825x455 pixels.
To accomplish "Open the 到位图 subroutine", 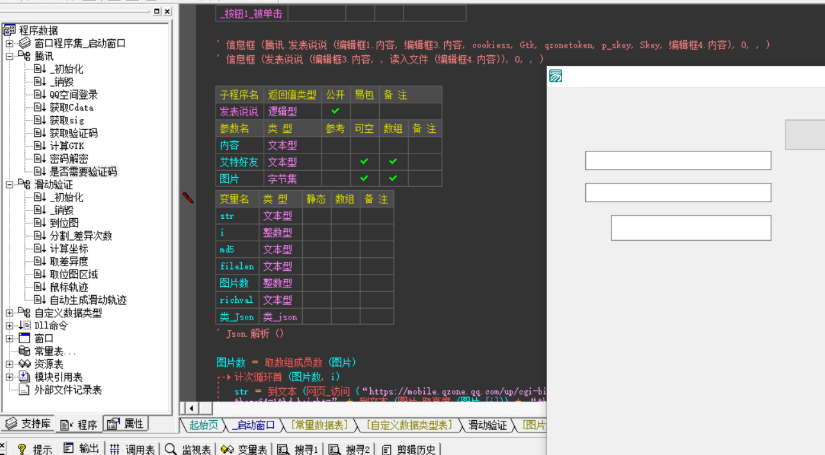I will pos(64,223).
